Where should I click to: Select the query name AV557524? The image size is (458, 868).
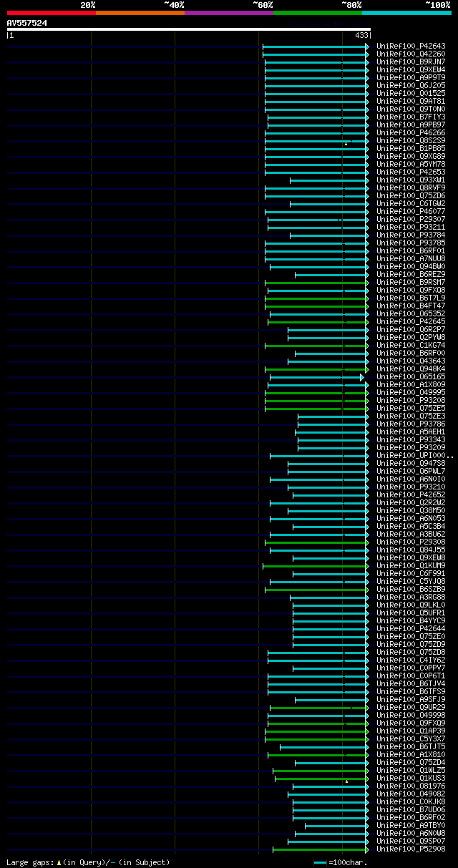27,23
